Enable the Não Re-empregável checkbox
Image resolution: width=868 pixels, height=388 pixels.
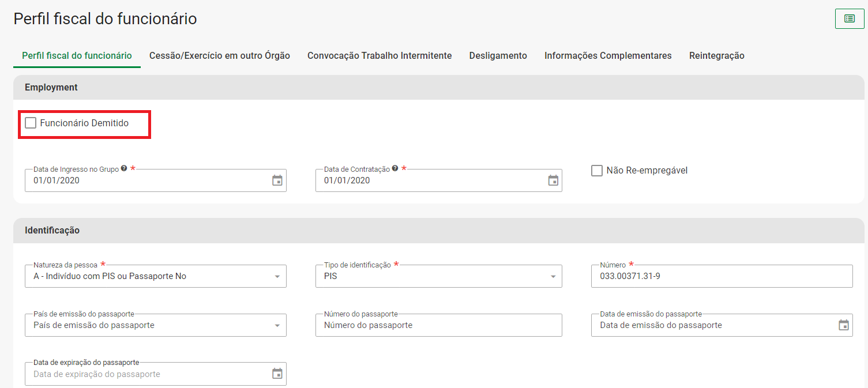pos(597,171)
